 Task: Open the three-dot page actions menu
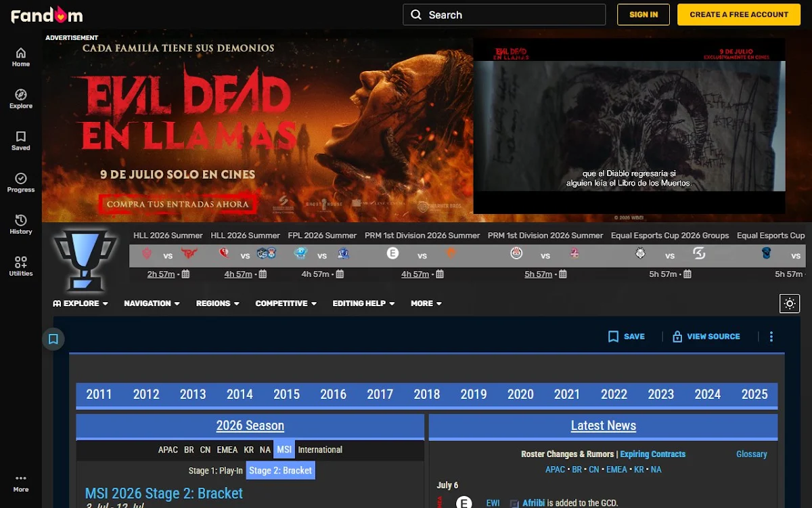tap(771, 337)
